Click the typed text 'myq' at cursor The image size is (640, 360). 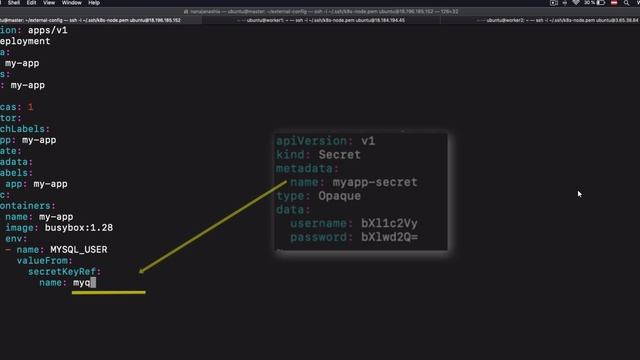82,282
